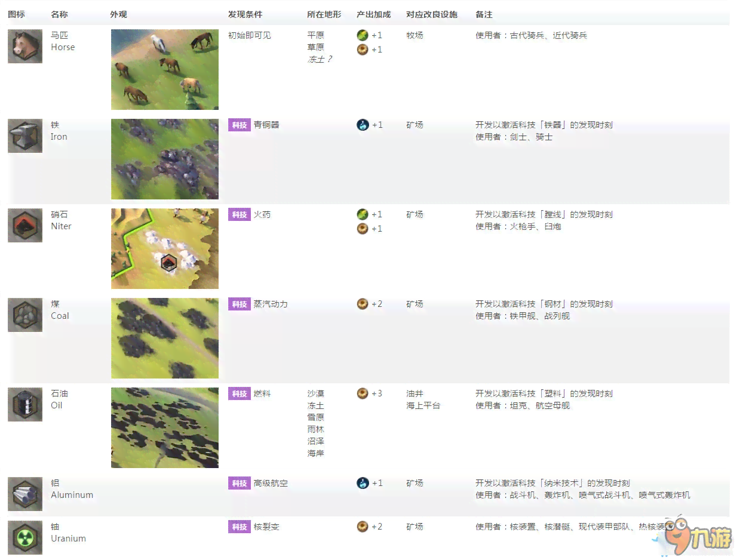The width and height of the screenshot is (737, 560).
Task: Click the Aluminum resource icon
Action: pos(25,494)
